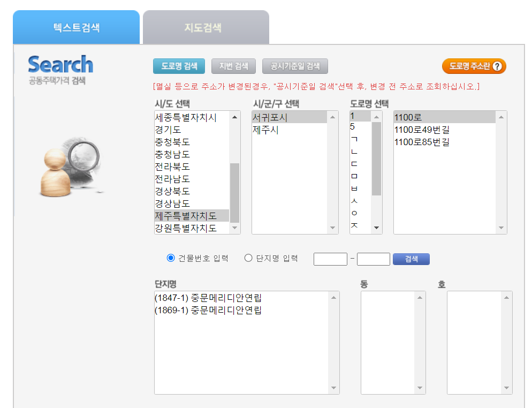Click 시/군/구 list scroll-down arrow
Image resolution: width=532 pixels, height=408 pixels.
(332, 228)
